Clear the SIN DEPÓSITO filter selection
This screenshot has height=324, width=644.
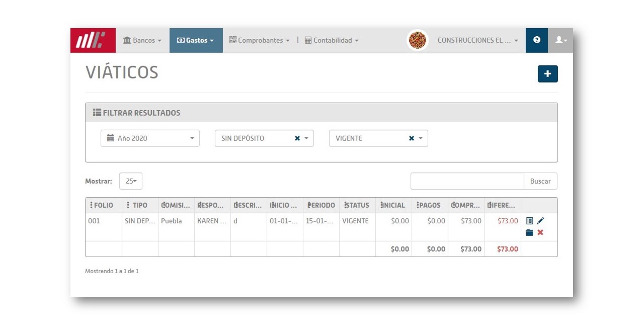(297, 138)
